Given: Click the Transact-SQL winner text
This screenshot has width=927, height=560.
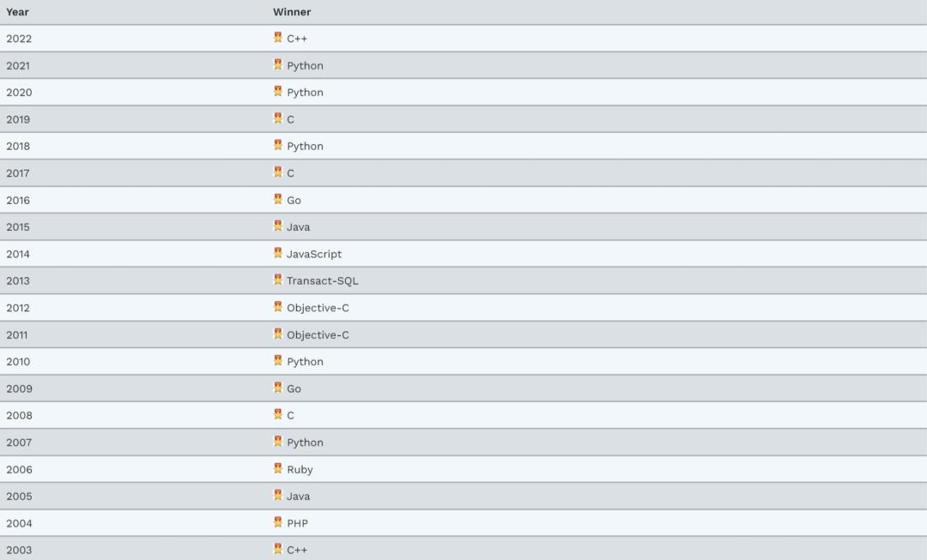Looking at the screenshot, I should [x=322, y=281].
